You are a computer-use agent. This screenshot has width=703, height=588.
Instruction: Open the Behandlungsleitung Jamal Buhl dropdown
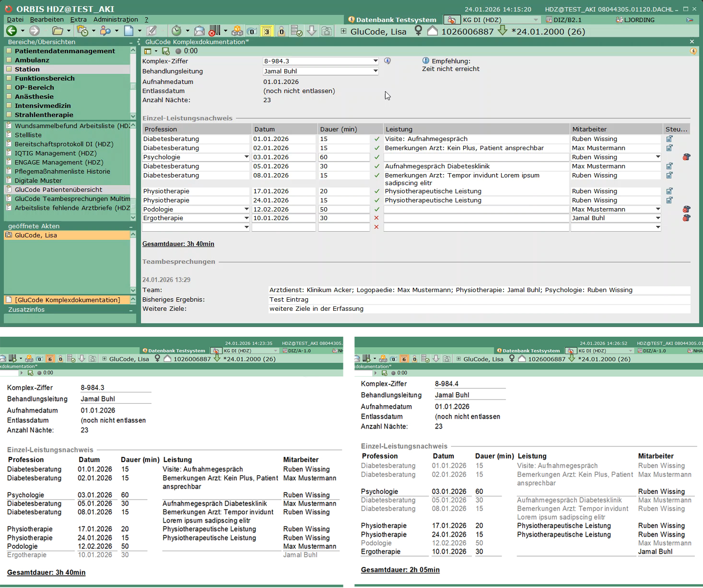pos(375,71)
